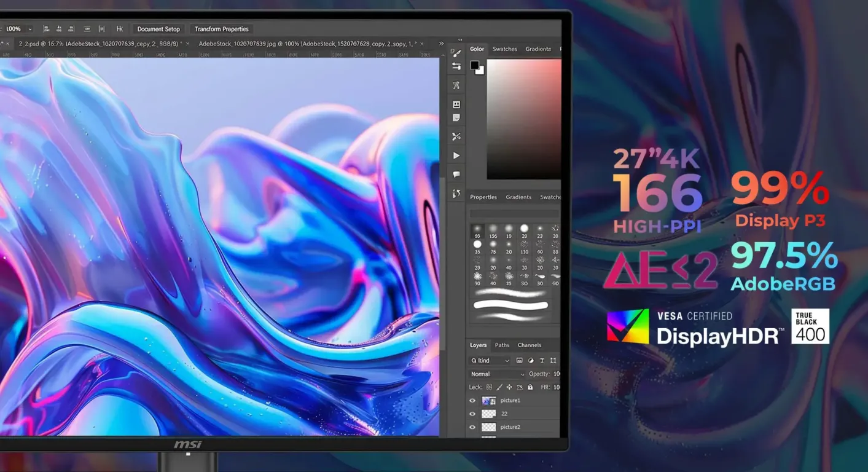
Task: Open the brush icon in the collapsed panel strip
Action: [456, 53]
